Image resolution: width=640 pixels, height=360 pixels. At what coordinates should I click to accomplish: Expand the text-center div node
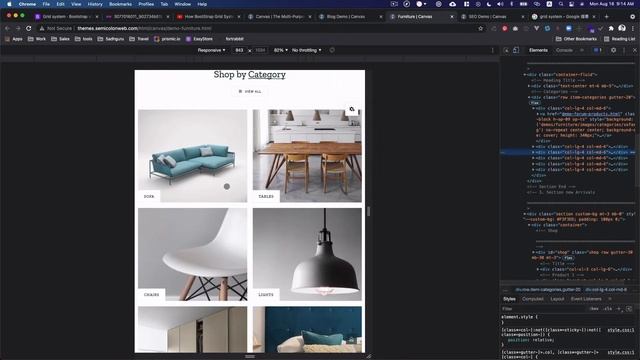(529, 86)
